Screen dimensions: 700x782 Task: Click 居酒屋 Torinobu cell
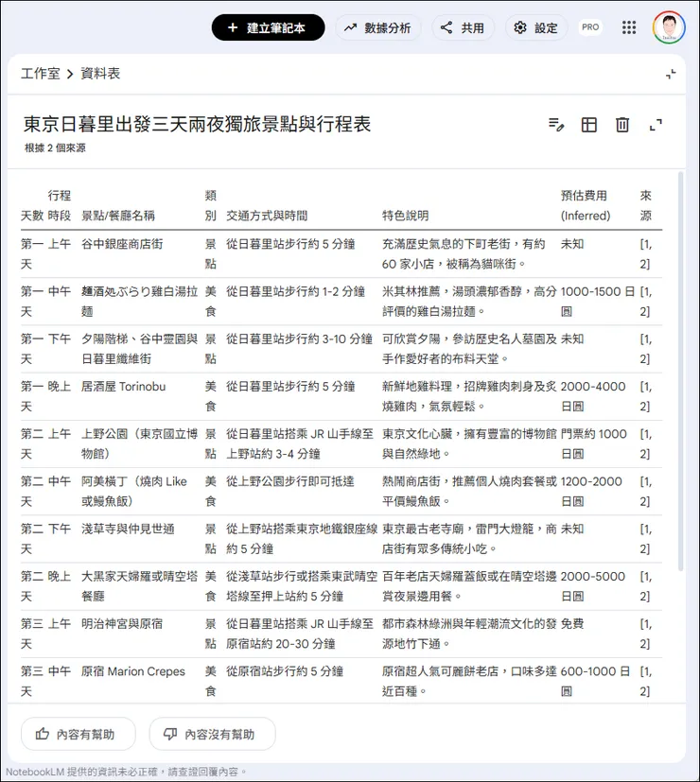(x=123, y=387)
